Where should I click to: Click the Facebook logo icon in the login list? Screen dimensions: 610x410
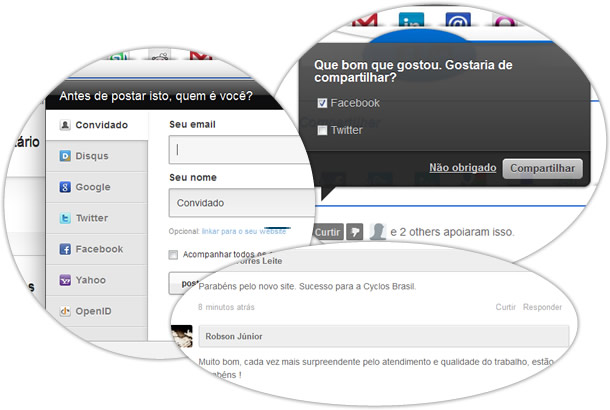click(x=65, y=249)
